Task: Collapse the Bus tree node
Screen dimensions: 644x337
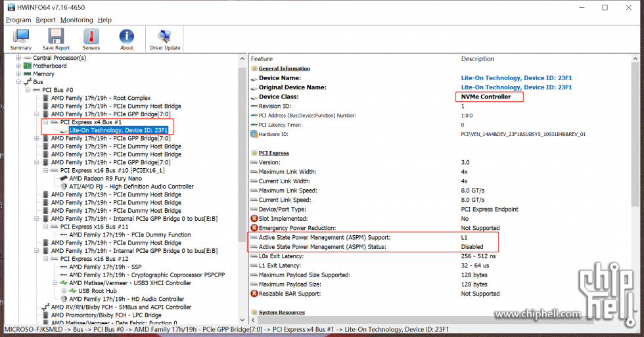Action: point(18,82)
